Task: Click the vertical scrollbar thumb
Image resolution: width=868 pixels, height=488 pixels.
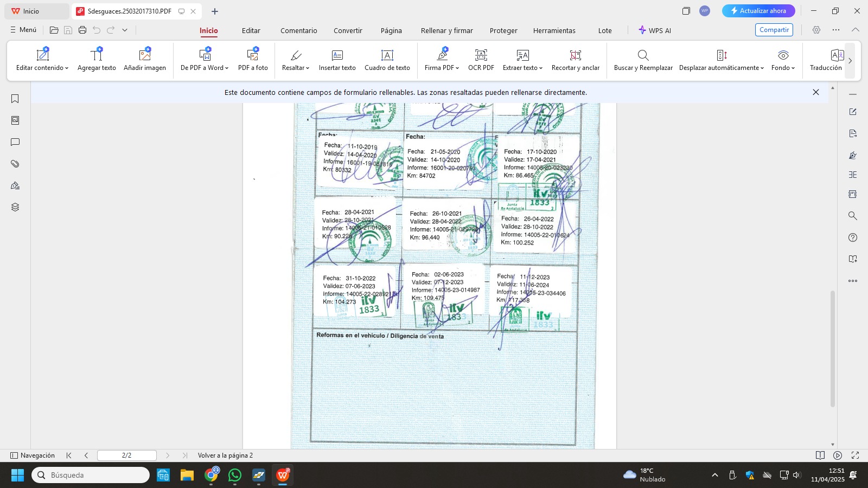Action: (x=833, y=349)
